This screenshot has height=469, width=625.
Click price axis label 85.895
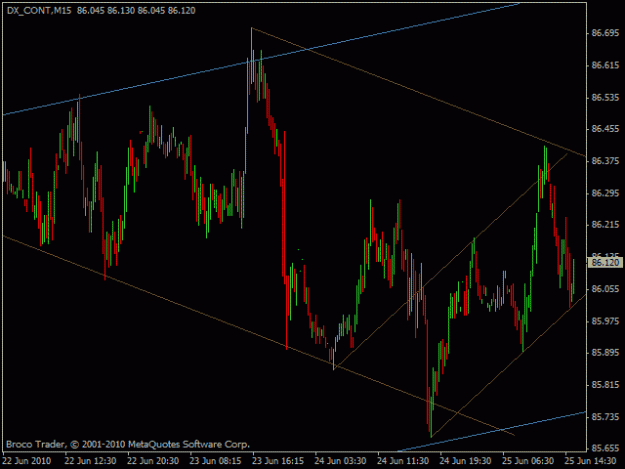[x=605, y=353]
